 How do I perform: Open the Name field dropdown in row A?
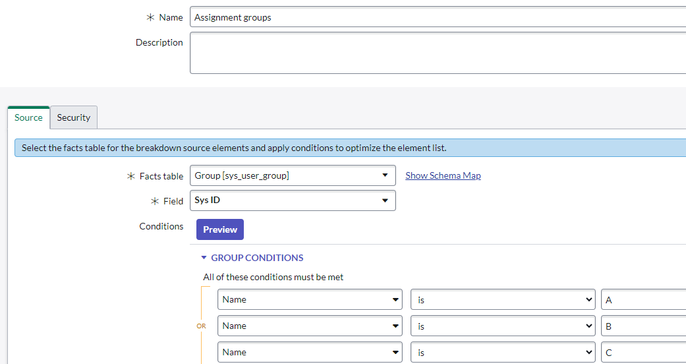pos(310,300)
